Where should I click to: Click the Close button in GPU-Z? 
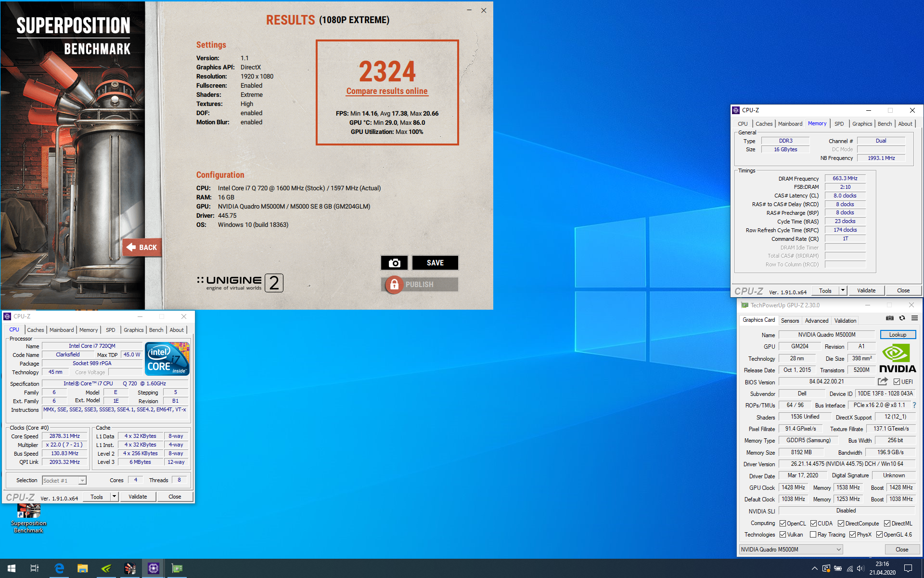[x=902, y=550]
